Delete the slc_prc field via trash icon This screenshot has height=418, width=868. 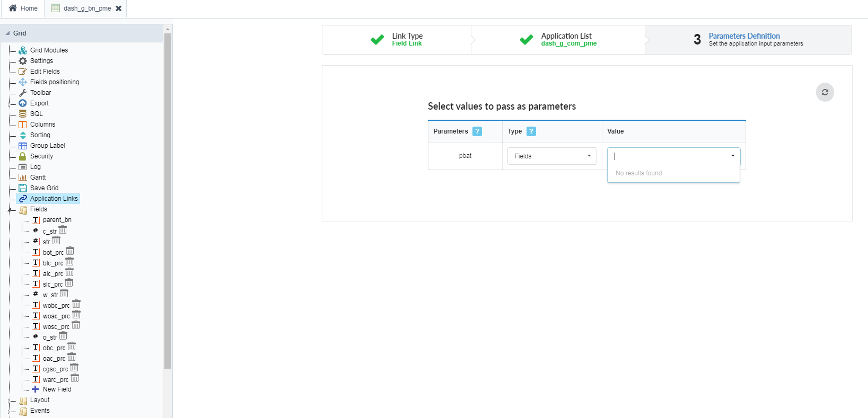[69, 283]
